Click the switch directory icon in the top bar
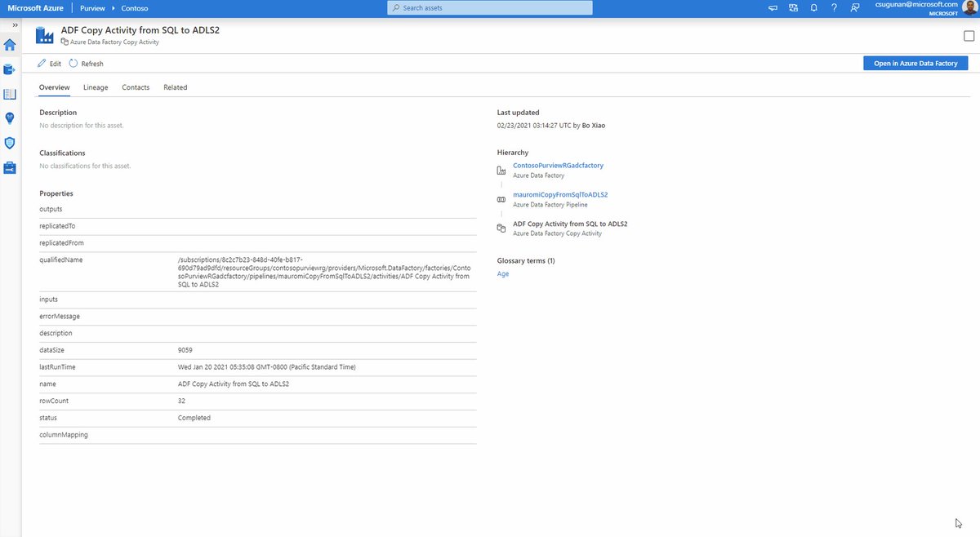 tap(793, 8)
